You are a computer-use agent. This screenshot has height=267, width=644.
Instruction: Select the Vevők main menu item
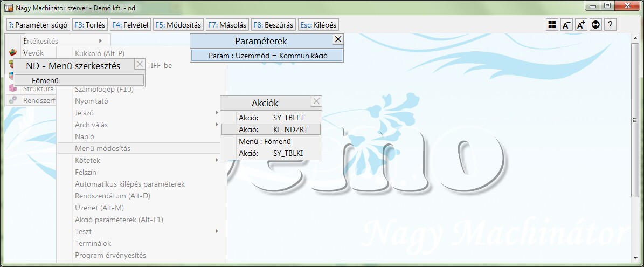coord(33,53)
